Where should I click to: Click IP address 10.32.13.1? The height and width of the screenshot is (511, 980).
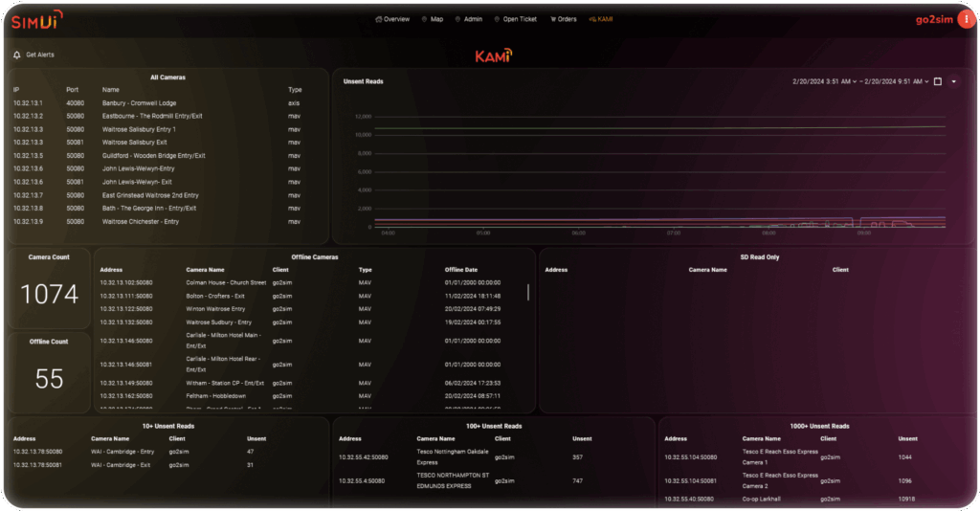click(x=28, y=103)
